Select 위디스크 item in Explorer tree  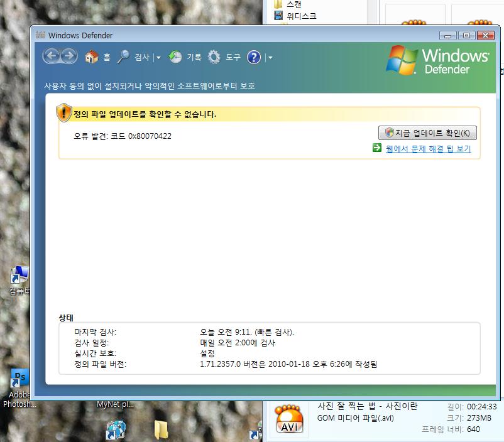[301, 16]
